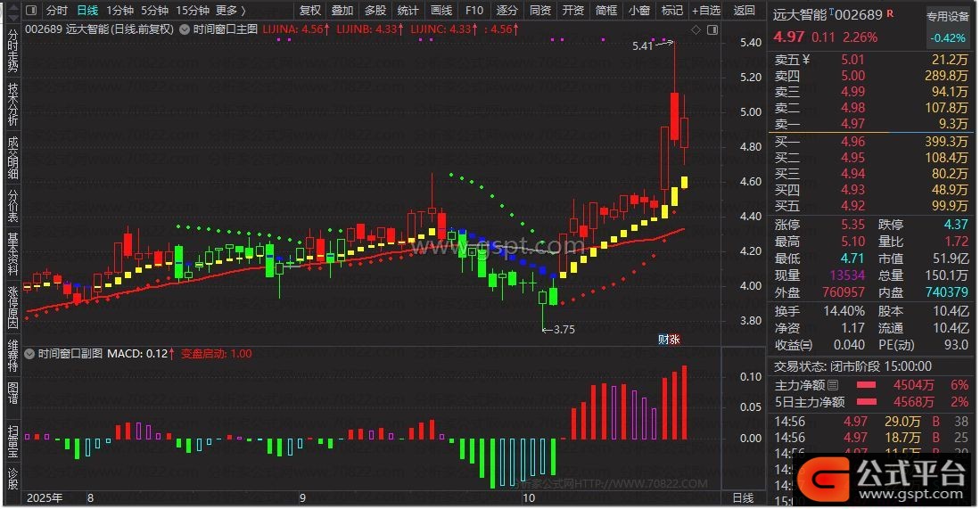Expand the 时间窗口副图 indicator dropdown arrow
Viewport: 980px width, 509px height.
tap(31, 354)
